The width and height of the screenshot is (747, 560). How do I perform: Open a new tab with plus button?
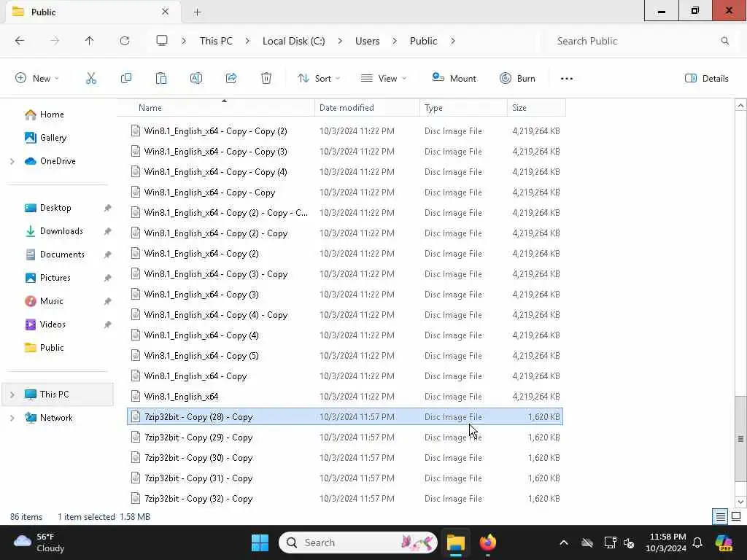pyautogui.click(x=197, y=12)
